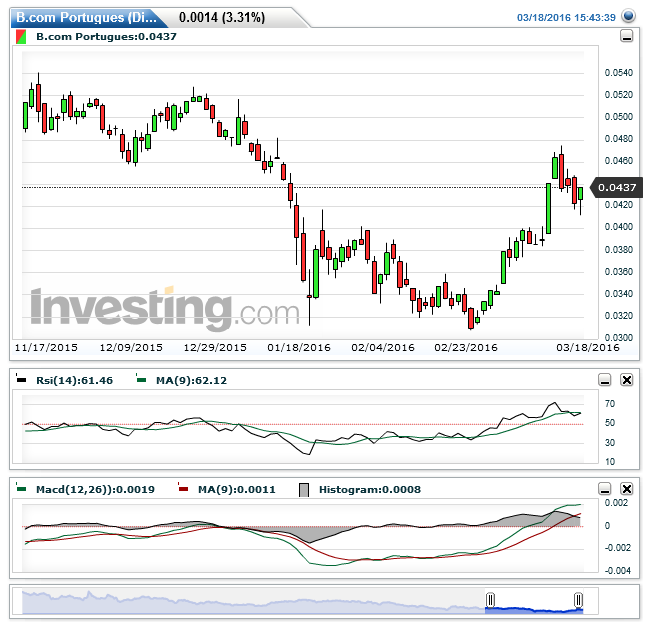Viewport: 650px width, 627px height.
Task: Click the price change 0.0014 (3.31%)
Action: click(x=222, y=17)
